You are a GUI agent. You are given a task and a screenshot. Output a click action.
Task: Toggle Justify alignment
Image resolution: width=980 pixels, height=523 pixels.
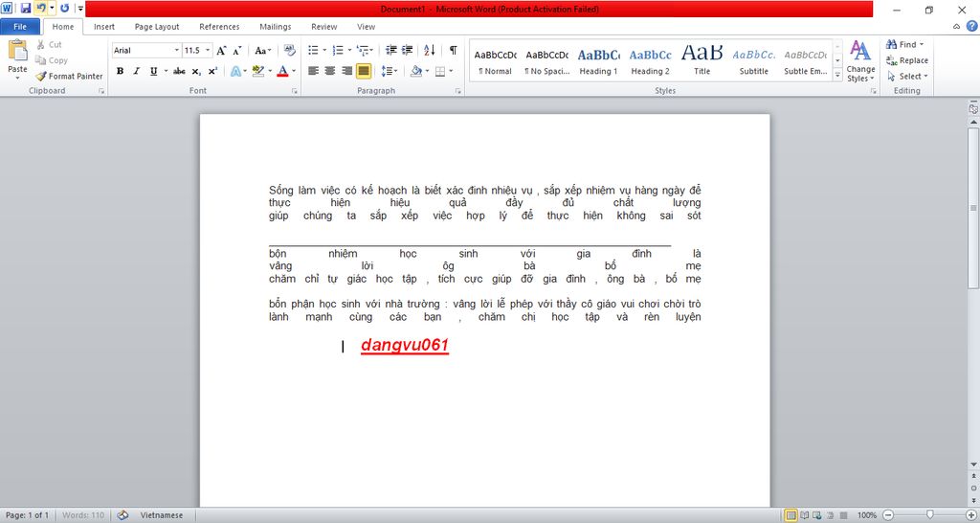click(x=364, y=71)
